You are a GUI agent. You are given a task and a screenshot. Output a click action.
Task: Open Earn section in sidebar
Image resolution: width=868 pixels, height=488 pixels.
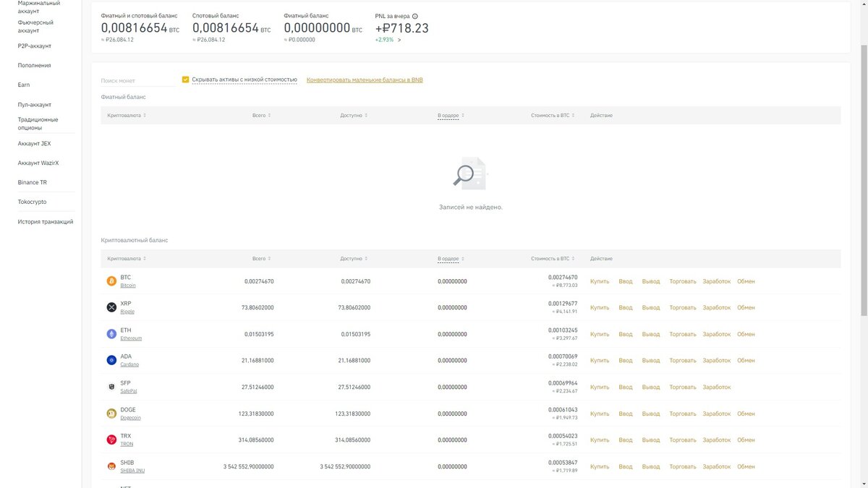tap(24, 85)
